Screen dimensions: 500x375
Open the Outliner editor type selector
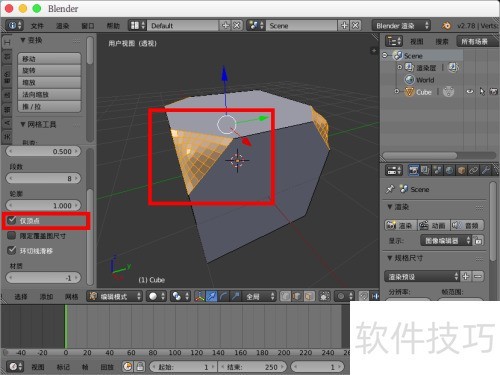pyautogui.click(x=394, y=41)
